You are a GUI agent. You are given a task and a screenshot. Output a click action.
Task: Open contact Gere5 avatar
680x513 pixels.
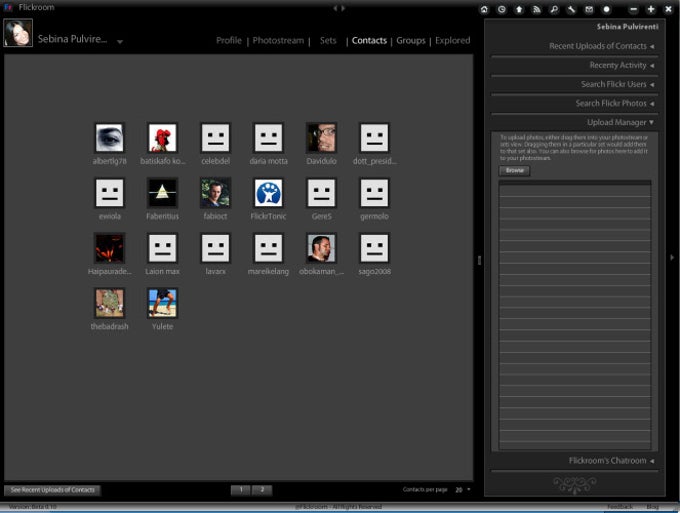coord(321,193)
